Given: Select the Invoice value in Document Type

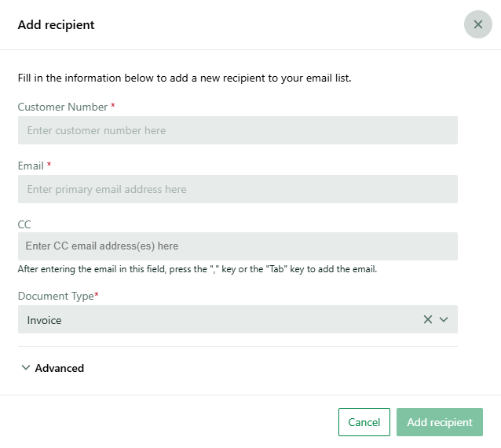Looking at the screenshot, I should pyautogui.click(x=44, y=320).
